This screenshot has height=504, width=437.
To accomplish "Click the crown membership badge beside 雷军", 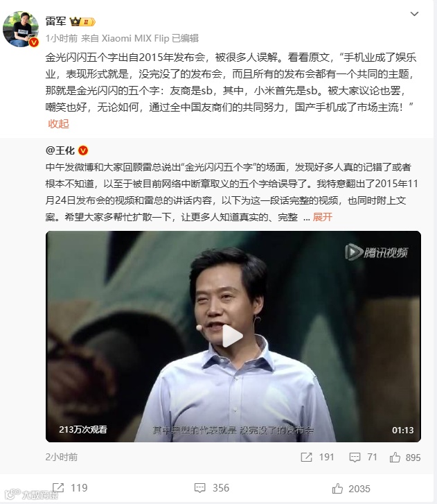I will (x=82, y=22).
